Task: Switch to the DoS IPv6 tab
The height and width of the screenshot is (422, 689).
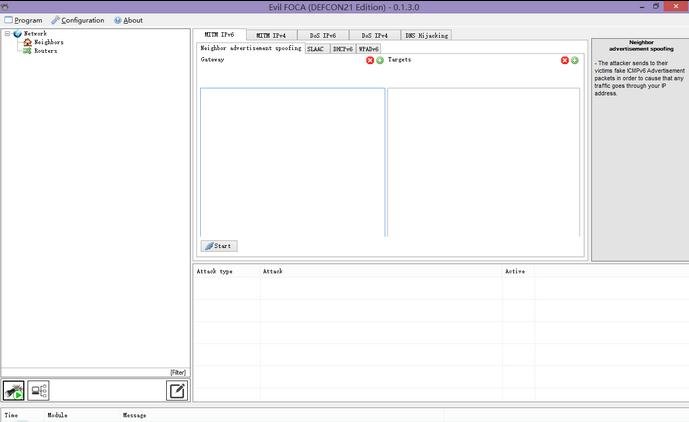Action: click(324, 35)
